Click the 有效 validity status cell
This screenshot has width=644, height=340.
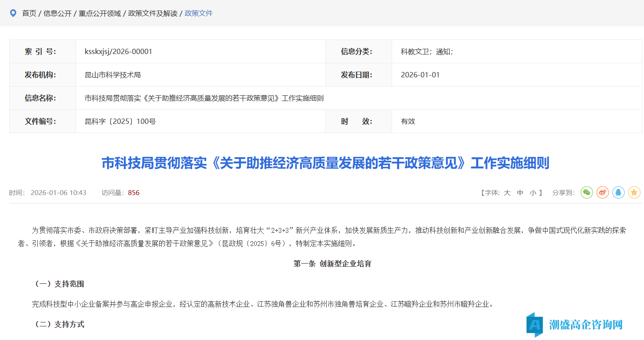click(408, 121)
